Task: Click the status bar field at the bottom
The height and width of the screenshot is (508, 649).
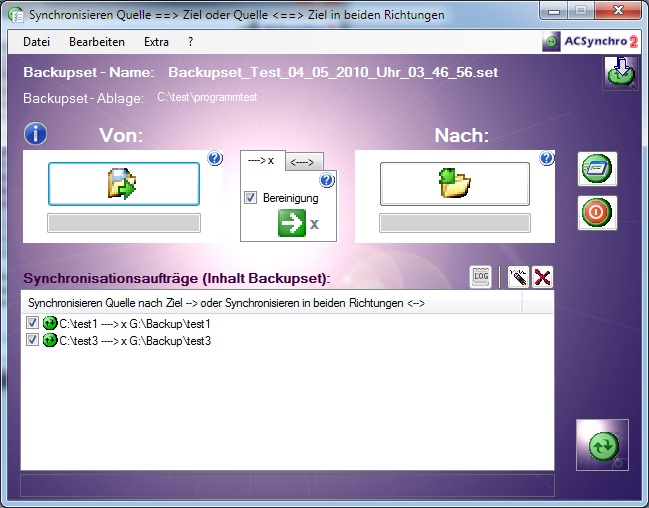Action: point(287,485)
